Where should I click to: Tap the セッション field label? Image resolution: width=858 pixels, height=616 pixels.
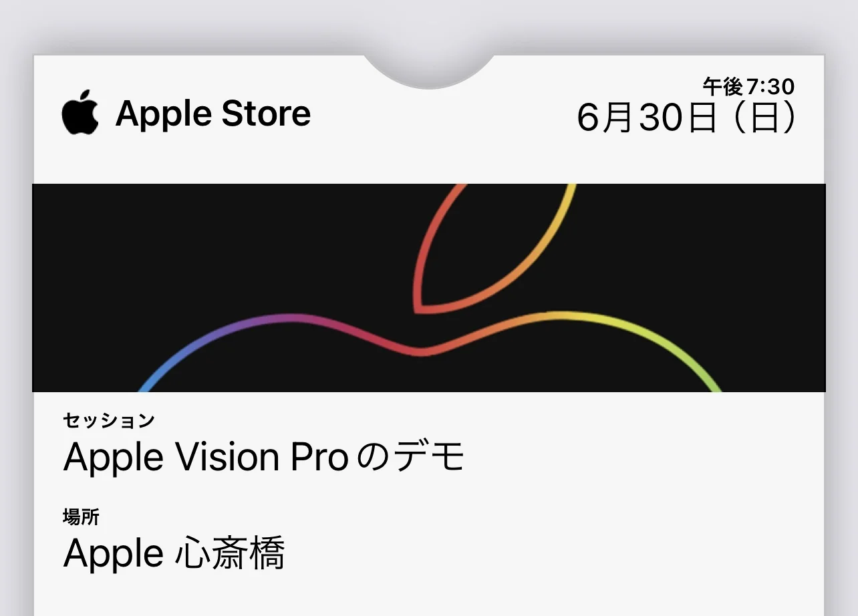coord(109,420)
